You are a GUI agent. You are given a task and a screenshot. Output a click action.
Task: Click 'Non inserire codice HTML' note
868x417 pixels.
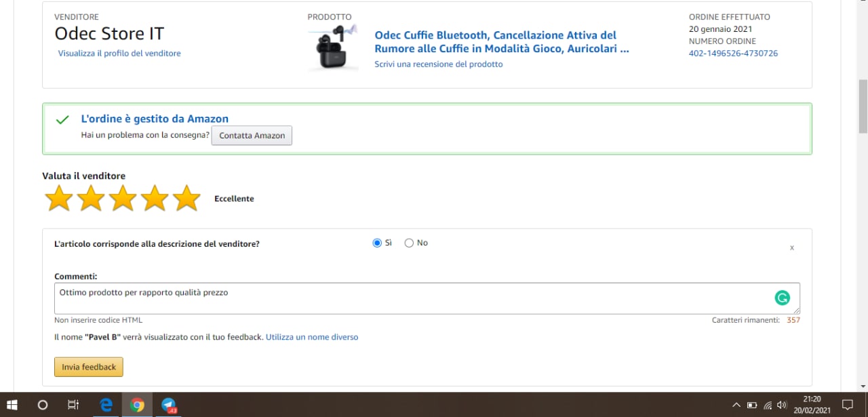coord(98,320)
